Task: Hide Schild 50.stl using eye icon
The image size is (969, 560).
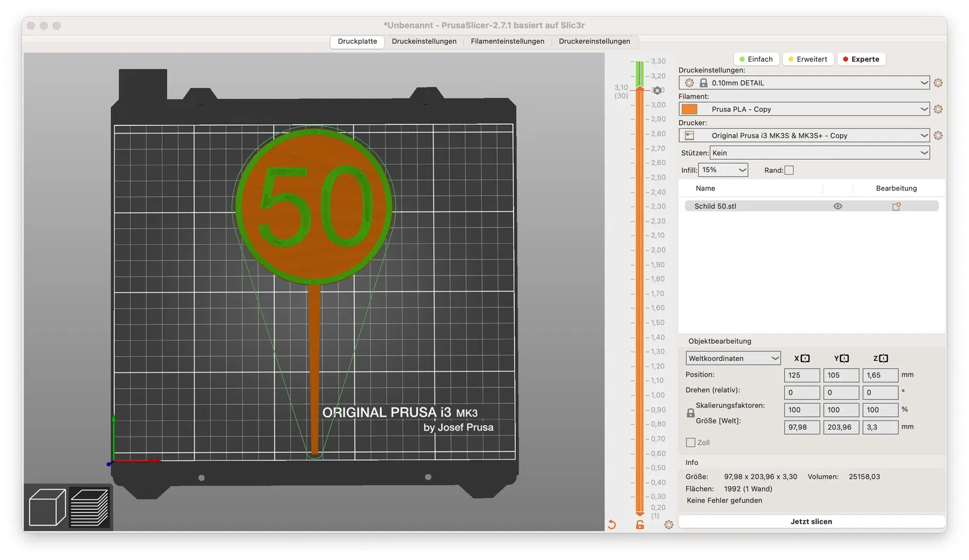Action: [838, 206]
